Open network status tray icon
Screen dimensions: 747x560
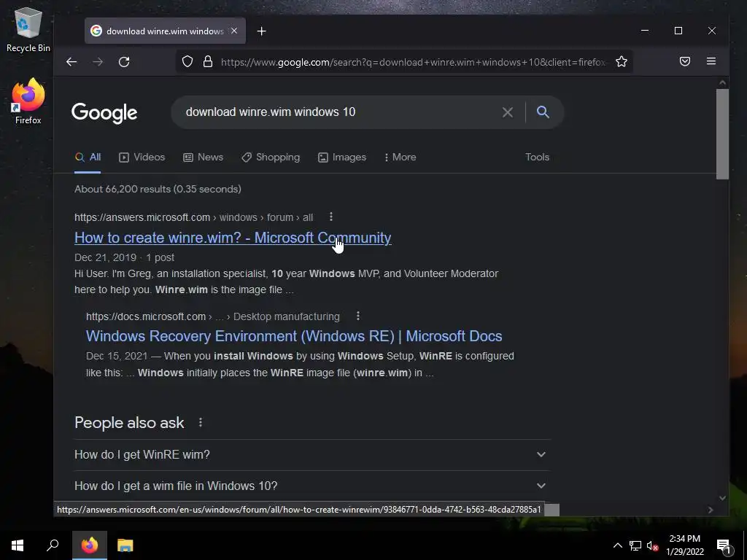(635, 545)
